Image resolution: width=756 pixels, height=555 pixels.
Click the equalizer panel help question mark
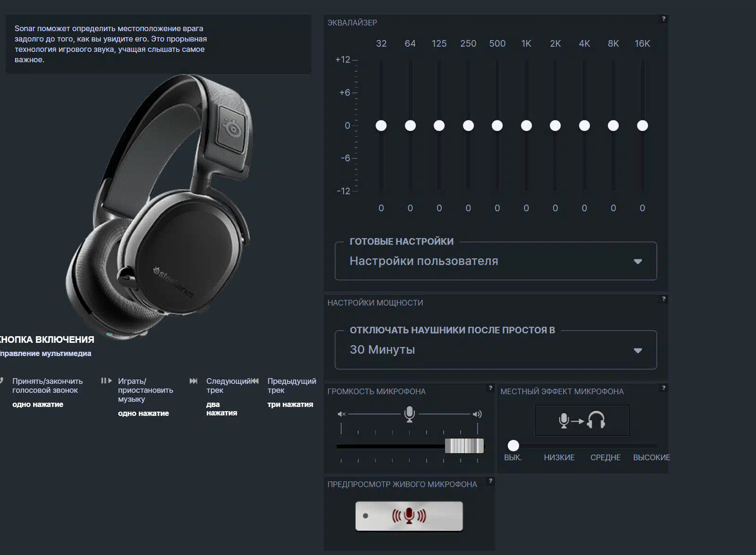(x=664, y=19)
